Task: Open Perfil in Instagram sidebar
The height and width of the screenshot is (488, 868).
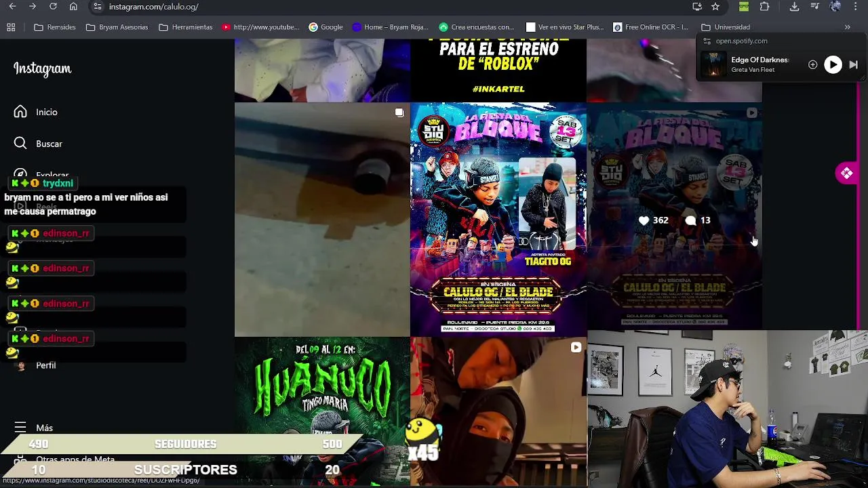Action: (45, 365)
